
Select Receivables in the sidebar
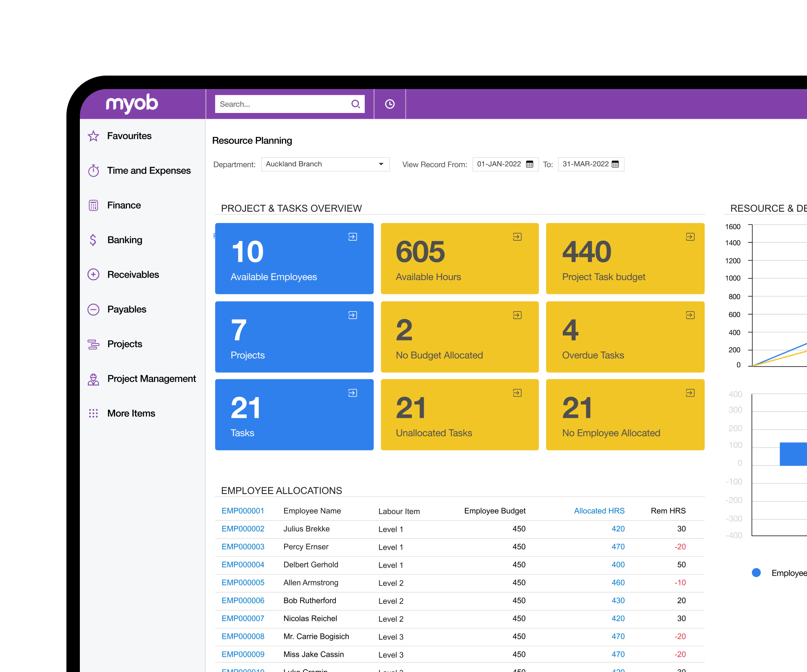pyautogui.click(x=133, y=275)
